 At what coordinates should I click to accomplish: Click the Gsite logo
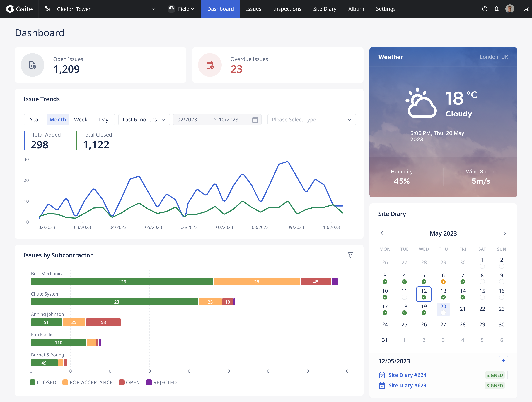tap(19, 9)
